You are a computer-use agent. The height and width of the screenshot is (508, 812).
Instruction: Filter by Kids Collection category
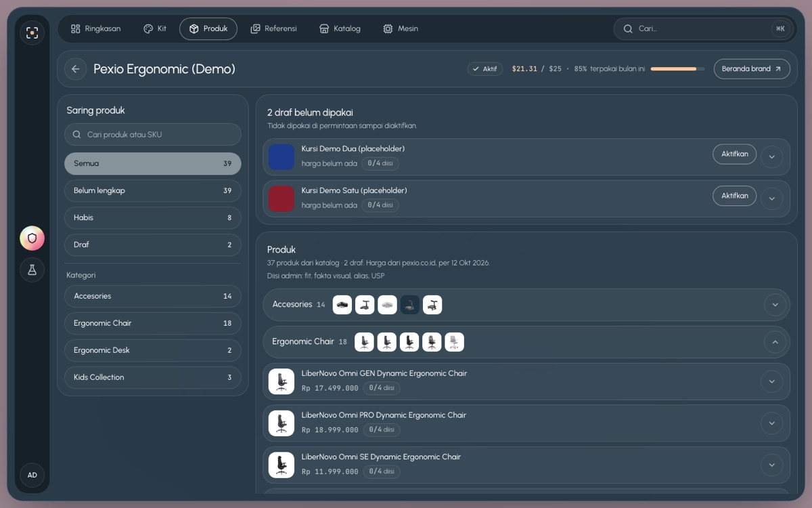[153, 378]
